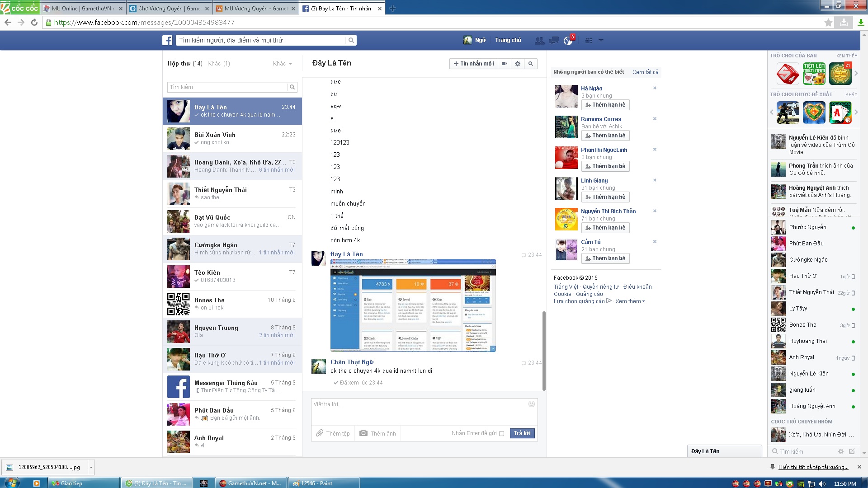Switch to the Khác (1) inbox tab

(219, 64)
